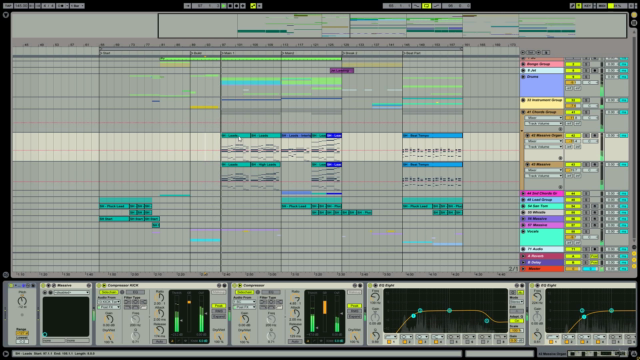Click Auto release button in Compressor KICK
Image resolution: width=640 pixels, height=360 pixels.
(x=160, y=341)
